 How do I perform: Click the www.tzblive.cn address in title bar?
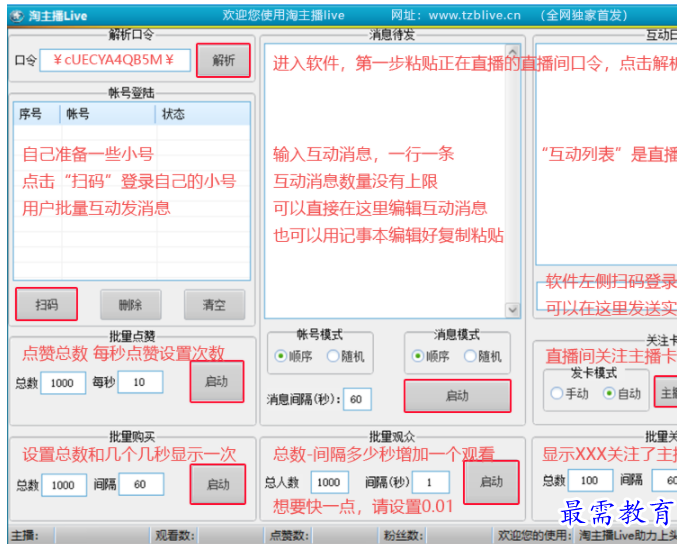(x=475, y=16)
